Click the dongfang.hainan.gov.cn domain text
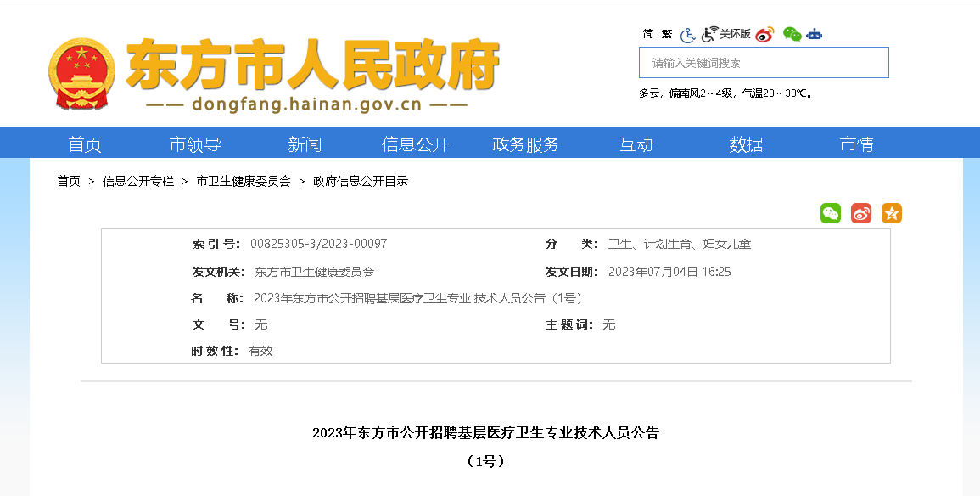This screenshot has height=496, width=980. click(x=307, y=104)
